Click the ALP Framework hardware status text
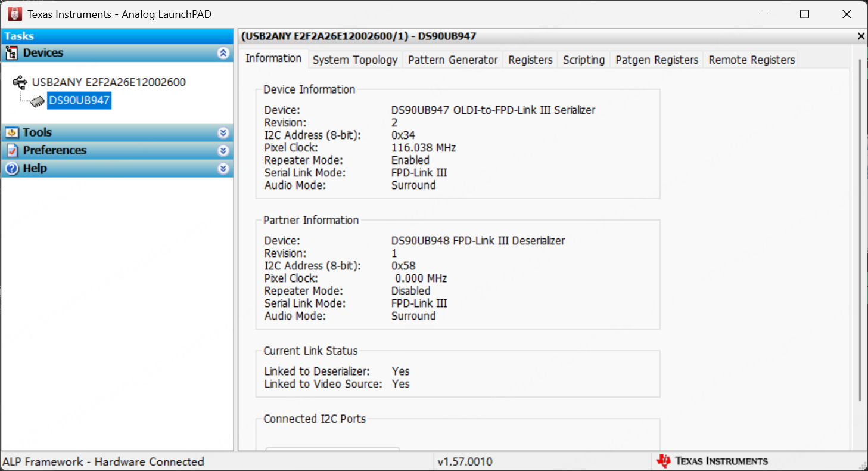This screenshot has height=471, width=868. point(103,461)
